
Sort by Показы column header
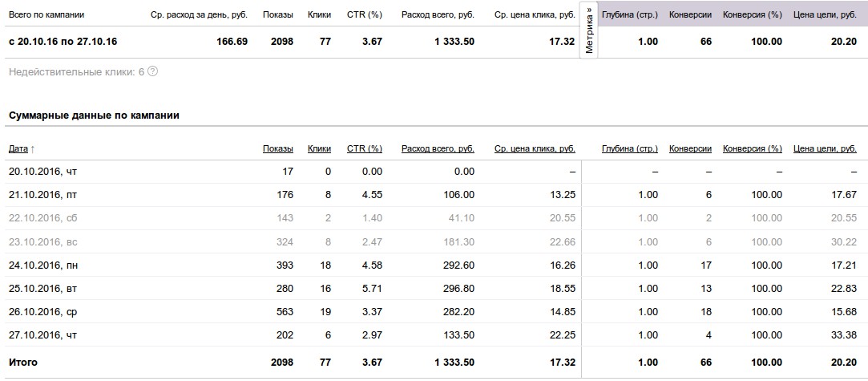(x=278, y=148)
